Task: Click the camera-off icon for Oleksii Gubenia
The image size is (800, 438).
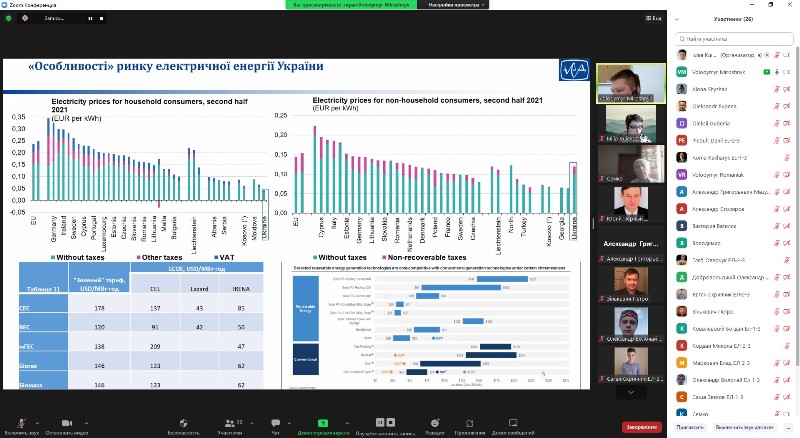Action: (787, 124)
